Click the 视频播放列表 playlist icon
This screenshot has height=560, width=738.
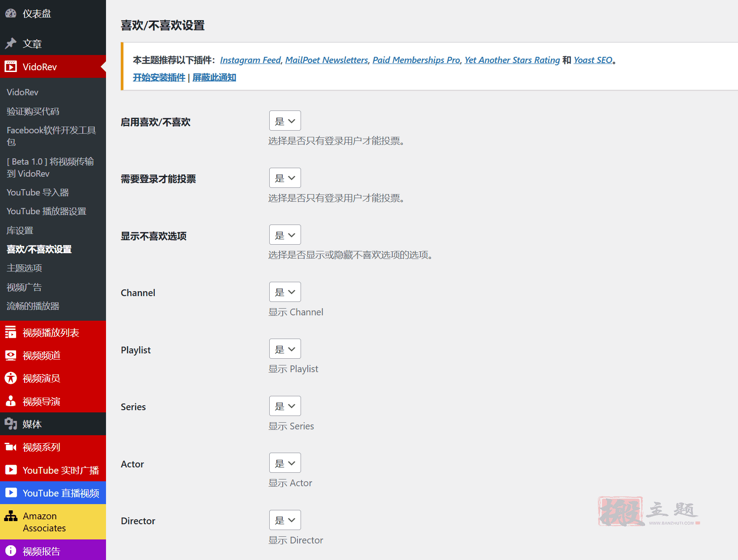tap(11, 332)
